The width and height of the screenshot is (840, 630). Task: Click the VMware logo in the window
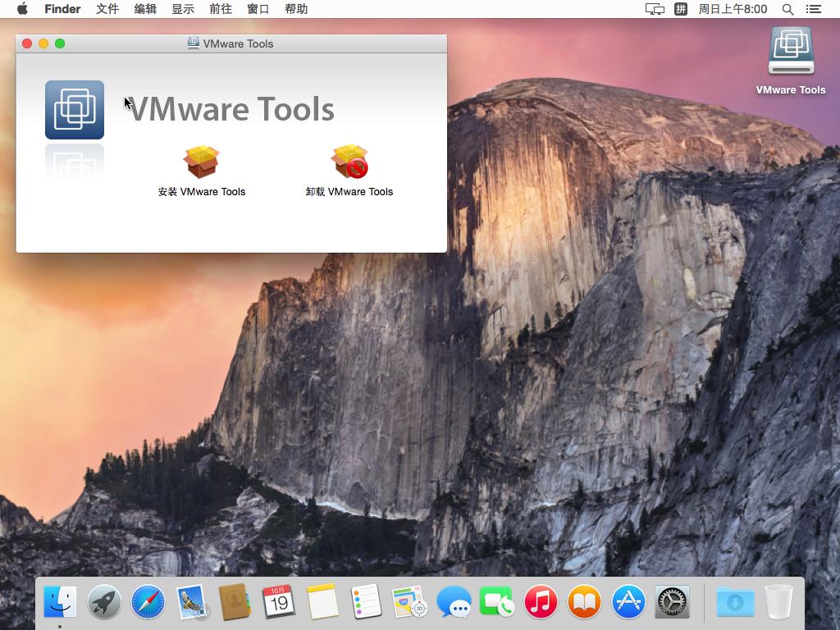(75, 110)
